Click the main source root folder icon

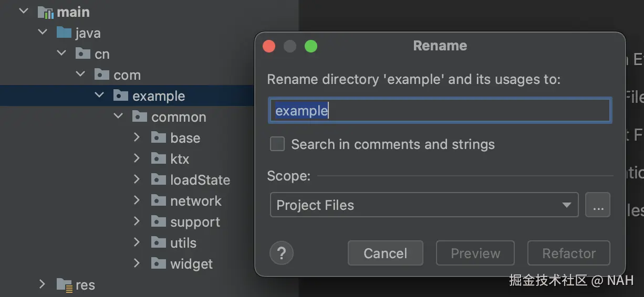pos(46,12)
